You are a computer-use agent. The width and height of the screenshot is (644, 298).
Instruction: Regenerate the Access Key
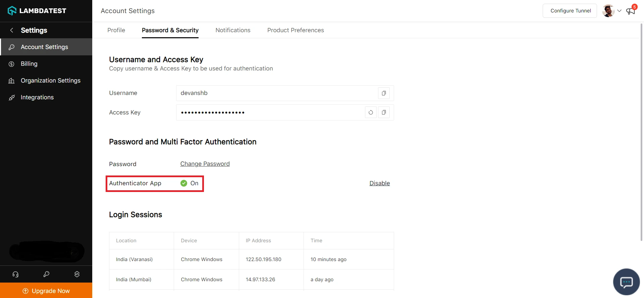coord(371,112)
